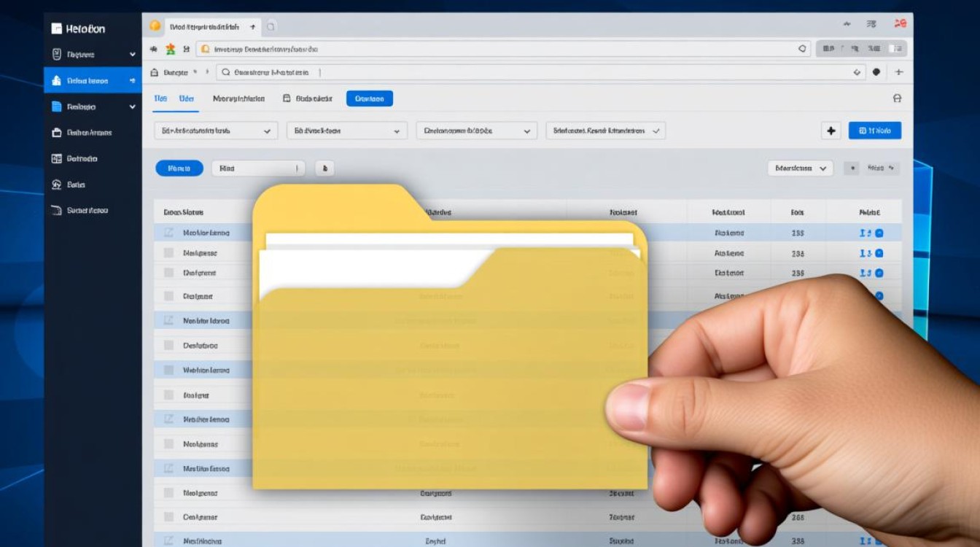
Task: Toggle the checkbox in the first highlighted table row
Action: pyautogui.click(x=168, y=233)
